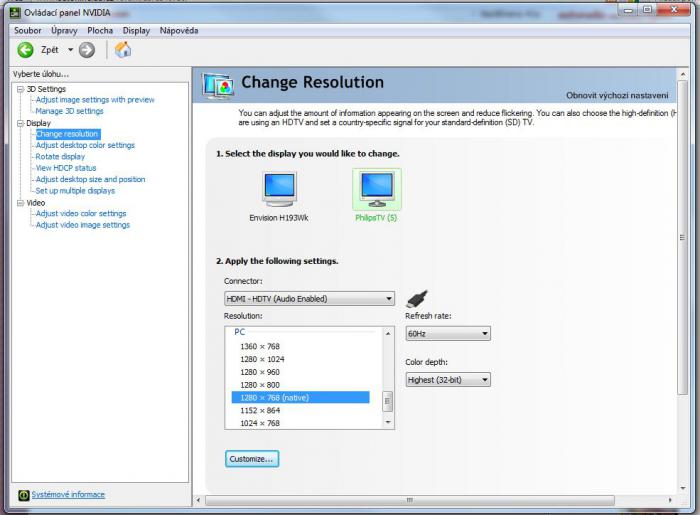Screen dimensions: 700x515
Task: Open the Color depth dropdown
Action: tap(447, 380)
